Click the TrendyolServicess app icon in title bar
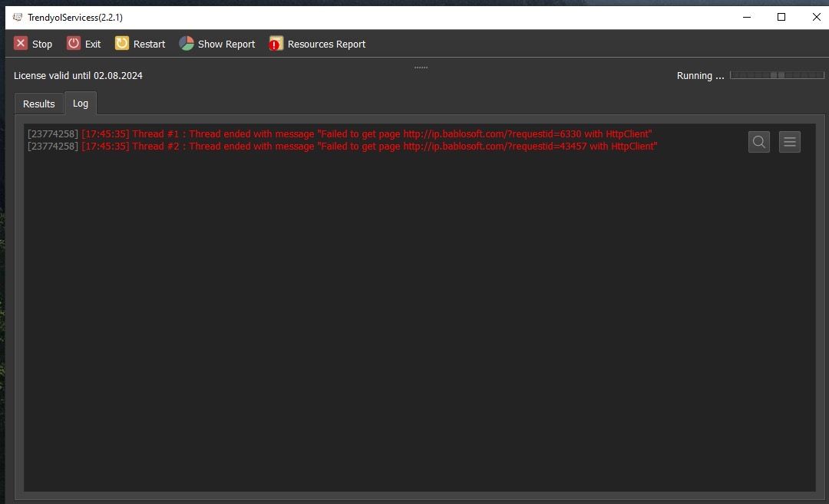Screen dimensions: 829x504 tap(18, 17)
